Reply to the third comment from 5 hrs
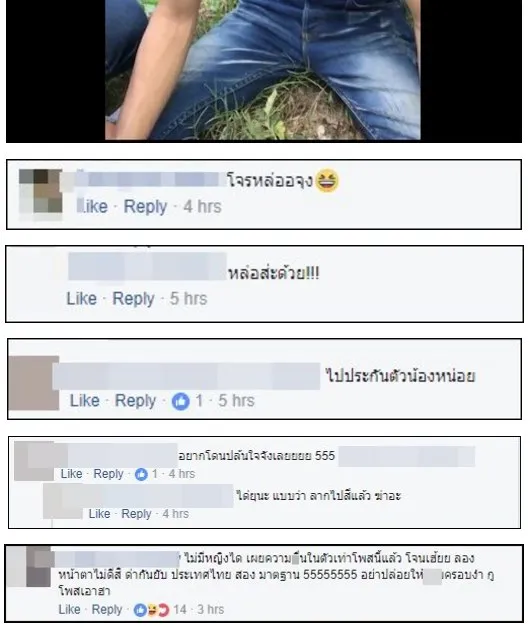The width and height of the screenshot is (530, 628). (135, 401)
